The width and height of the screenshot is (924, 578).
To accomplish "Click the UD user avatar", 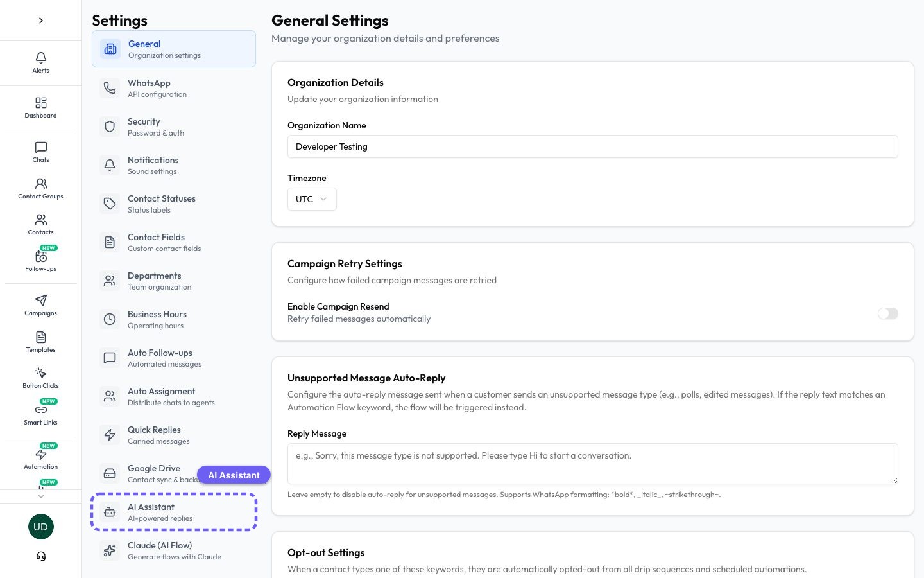I will tap(41, 527).
